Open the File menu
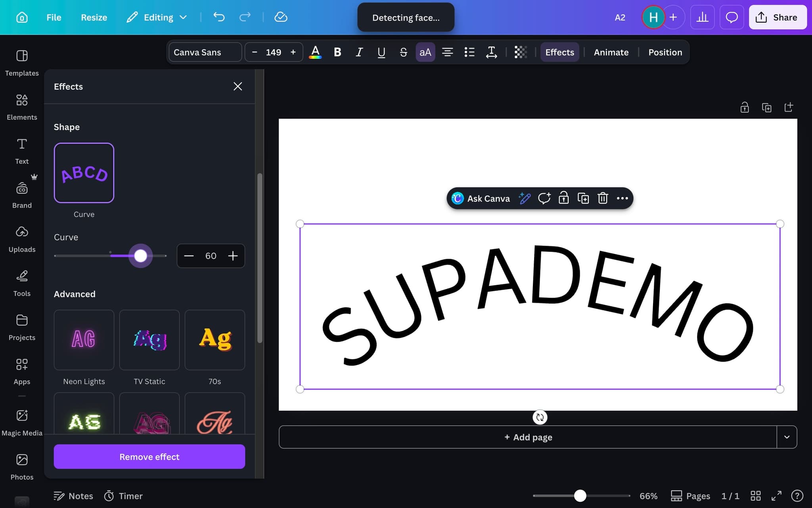The height and width of the screenshot is (508, 812). click(x=54, y=17)
